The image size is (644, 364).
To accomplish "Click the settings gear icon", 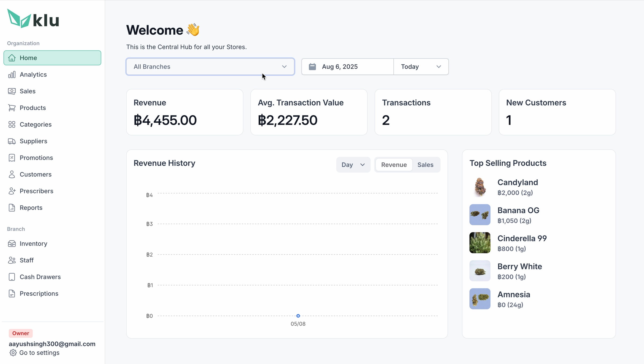I will (x=13, y=352).
